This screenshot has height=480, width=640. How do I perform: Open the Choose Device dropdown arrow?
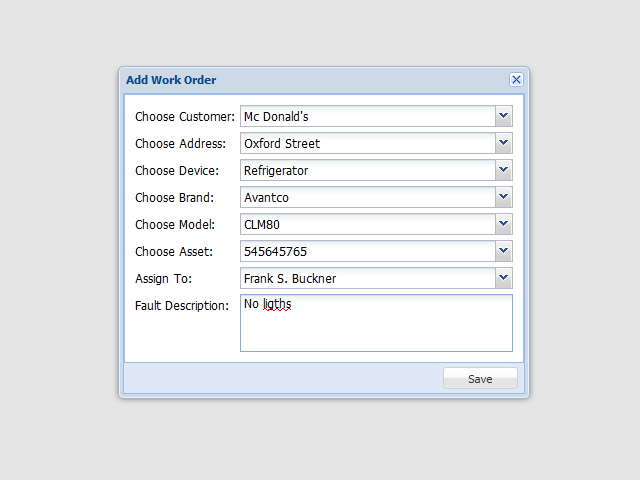504,170
